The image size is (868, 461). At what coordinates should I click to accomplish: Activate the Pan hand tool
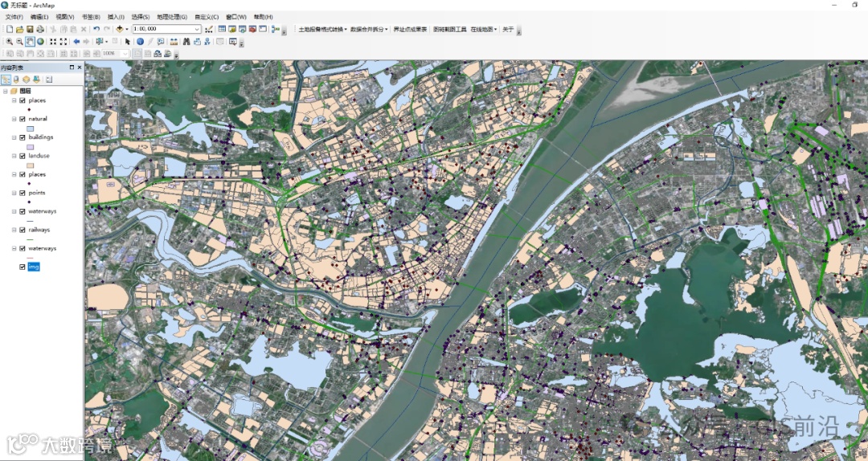click(30, 42)
